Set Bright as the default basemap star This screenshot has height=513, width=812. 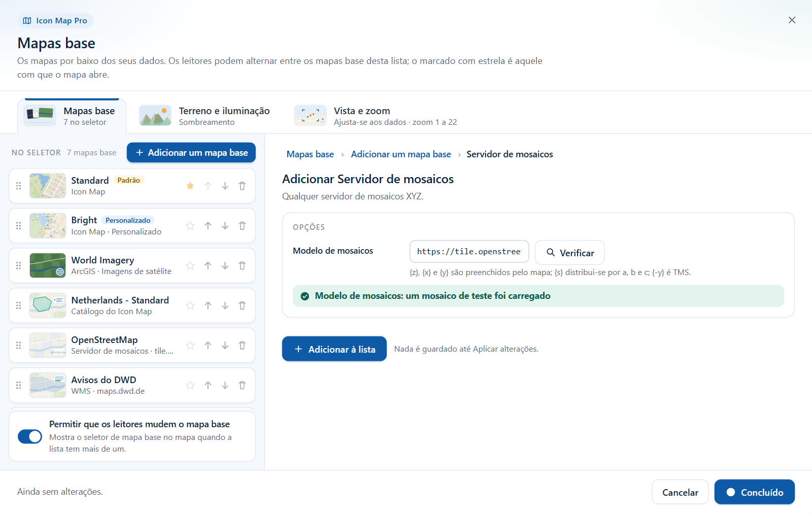click(x=190, y=226)
